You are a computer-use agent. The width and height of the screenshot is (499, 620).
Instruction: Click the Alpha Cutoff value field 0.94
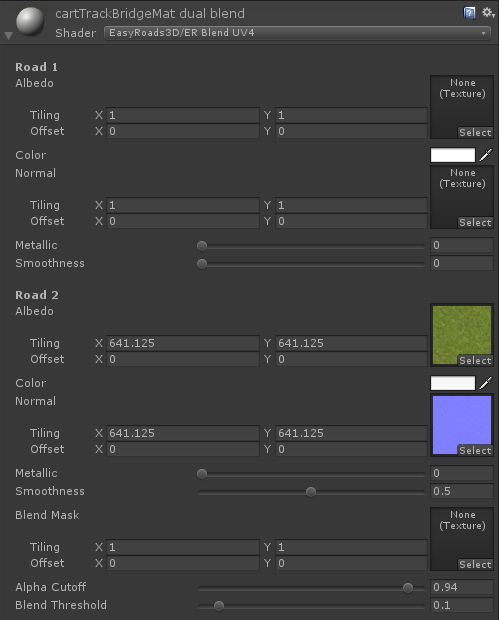click(462, 587)
